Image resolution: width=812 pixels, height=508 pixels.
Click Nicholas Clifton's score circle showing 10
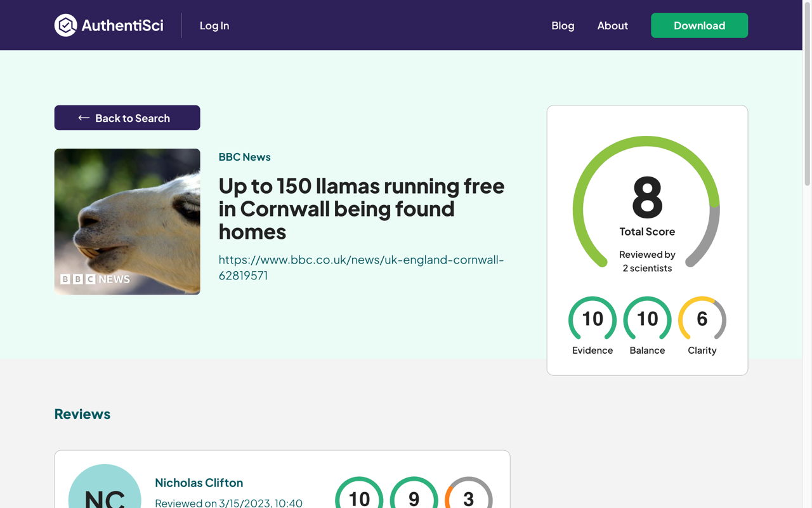359,493
